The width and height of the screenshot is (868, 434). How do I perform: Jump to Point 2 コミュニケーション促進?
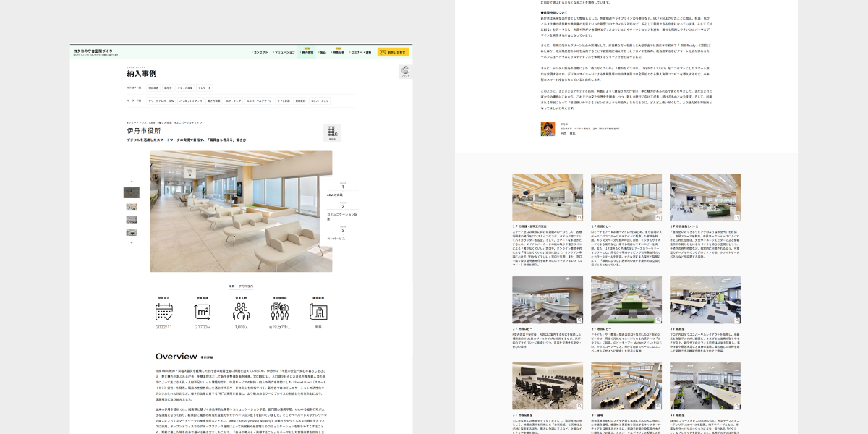click(x=342, y=211)
